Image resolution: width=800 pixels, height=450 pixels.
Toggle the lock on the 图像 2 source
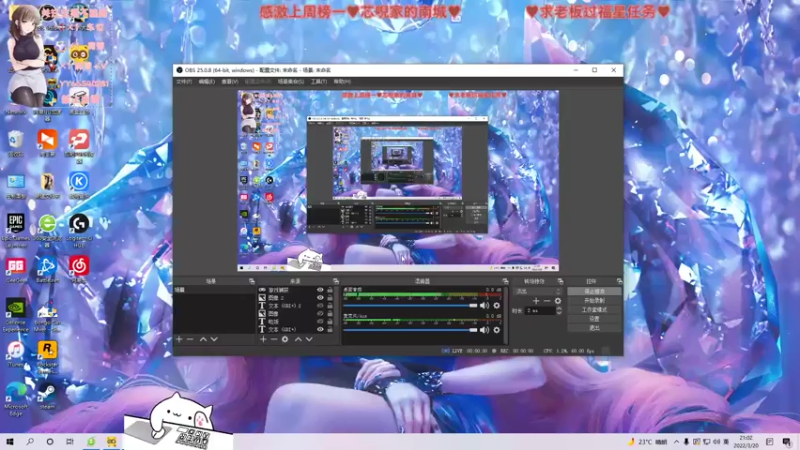pyautogui.click(x=330, y=297)
